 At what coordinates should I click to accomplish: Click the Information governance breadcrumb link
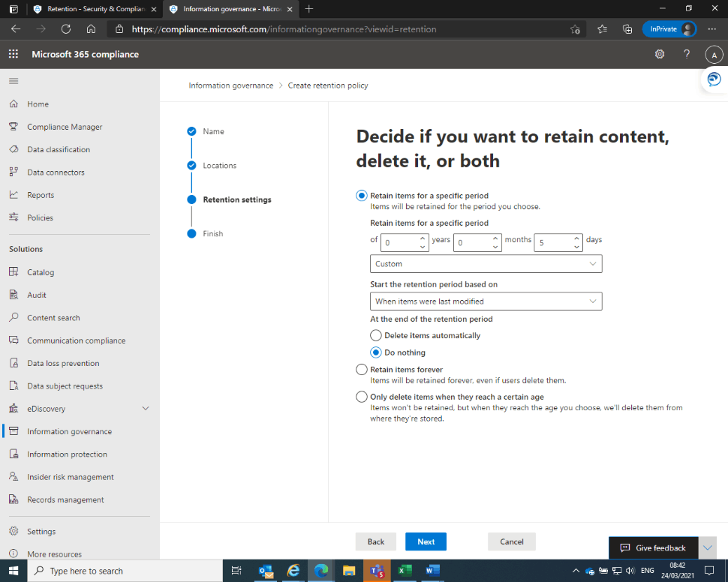coord(230,85)
